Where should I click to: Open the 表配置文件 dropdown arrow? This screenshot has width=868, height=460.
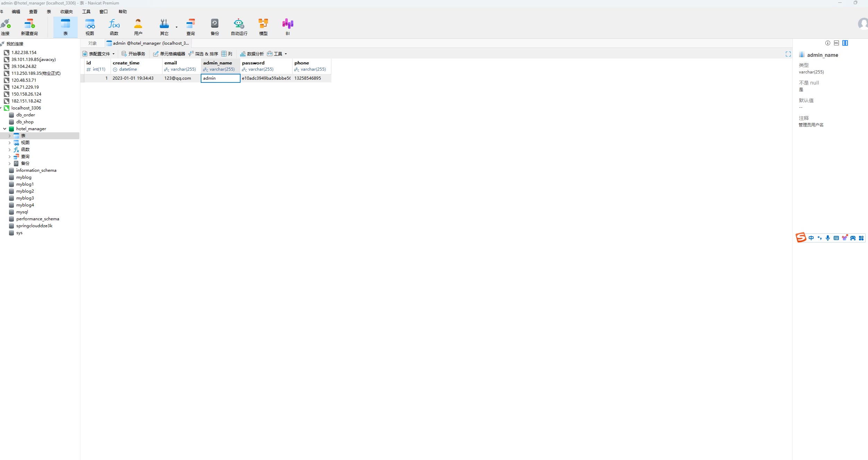[x=113, y=54]
